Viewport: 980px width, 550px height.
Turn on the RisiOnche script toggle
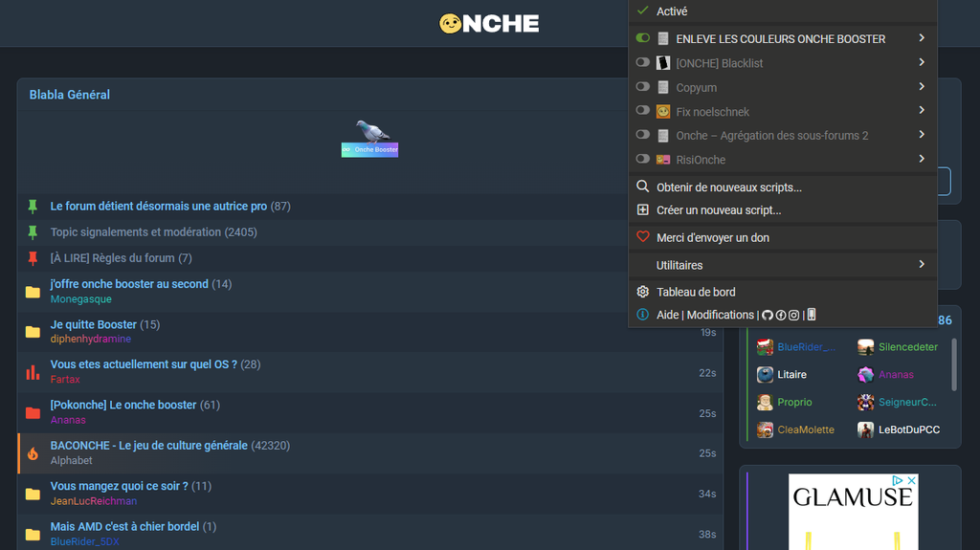(x=643, y=160)
